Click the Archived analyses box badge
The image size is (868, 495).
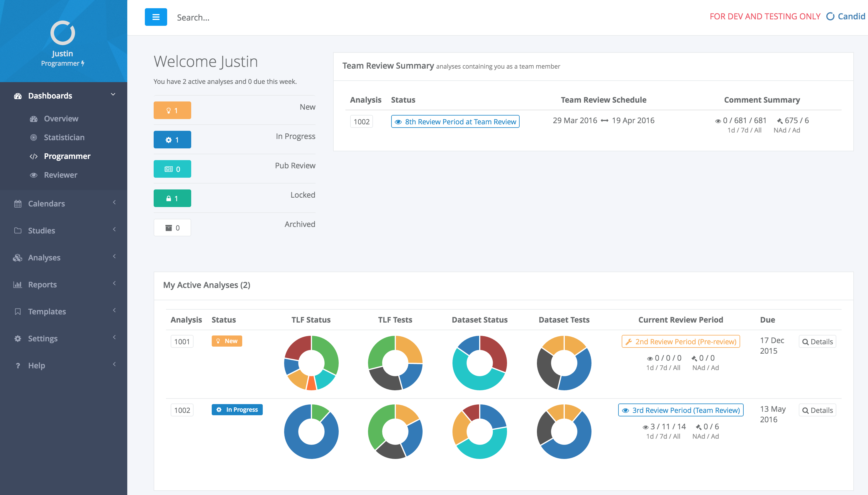pos(172,227)
